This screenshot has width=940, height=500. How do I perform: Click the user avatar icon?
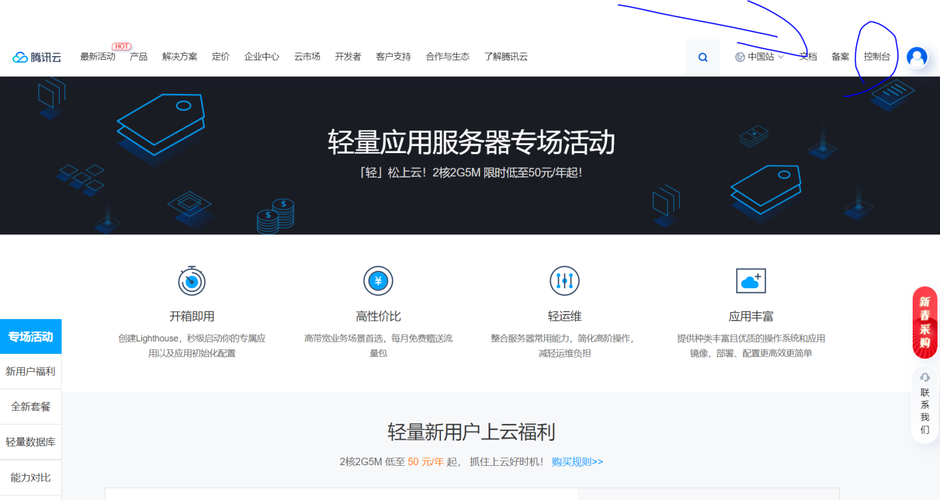(917, 57)
